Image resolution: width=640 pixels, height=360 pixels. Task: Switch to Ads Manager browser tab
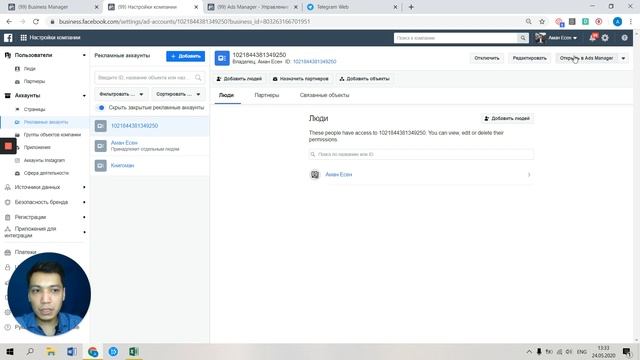tap(253, 7)
